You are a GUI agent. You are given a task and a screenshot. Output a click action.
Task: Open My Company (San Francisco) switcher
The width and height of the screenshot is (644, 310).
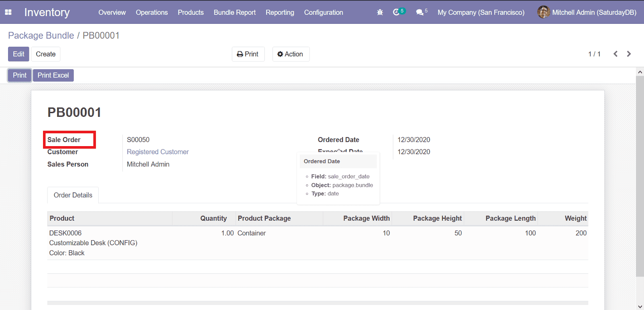pyautogui.click(x=481, y=12)
